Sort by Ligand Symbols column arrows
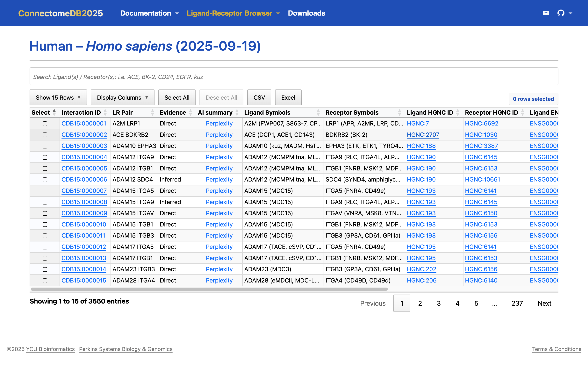Screen dimensions: 588x365 (318, 112)
